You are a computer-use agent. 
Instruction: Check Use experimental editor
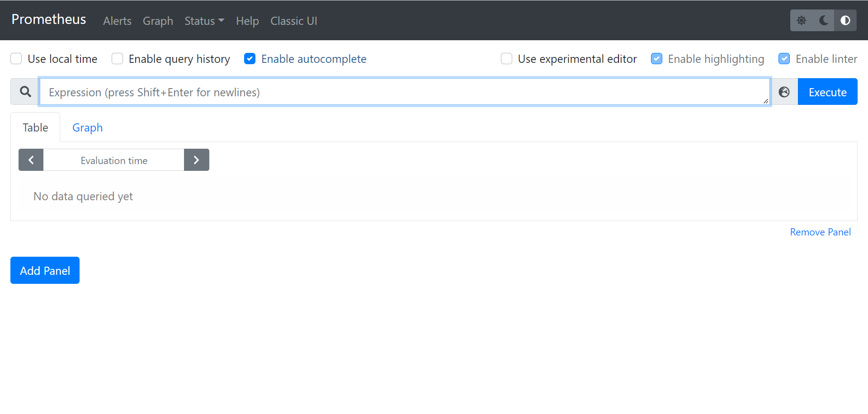(x=506, y=59)
